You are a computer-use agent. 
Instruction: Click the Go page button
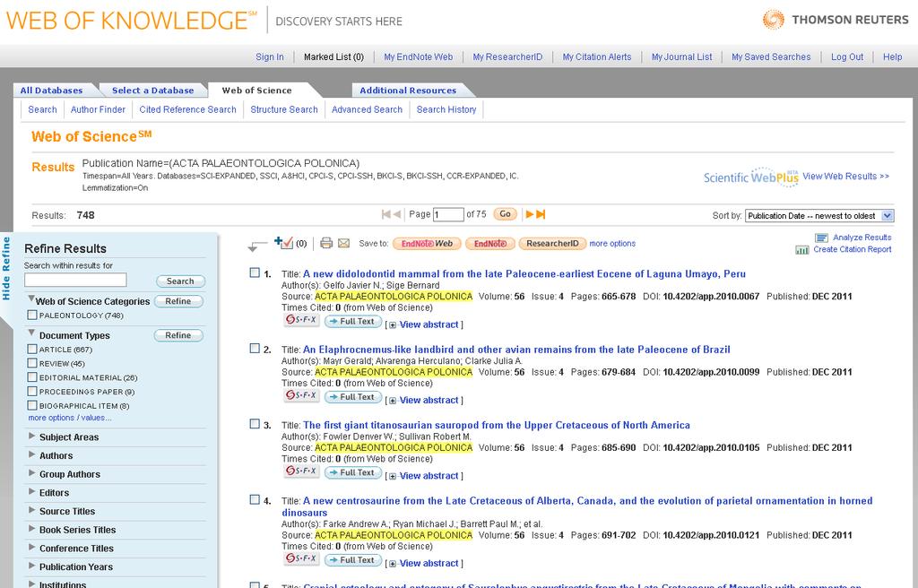pyautogui.click(x=505, y=213)
